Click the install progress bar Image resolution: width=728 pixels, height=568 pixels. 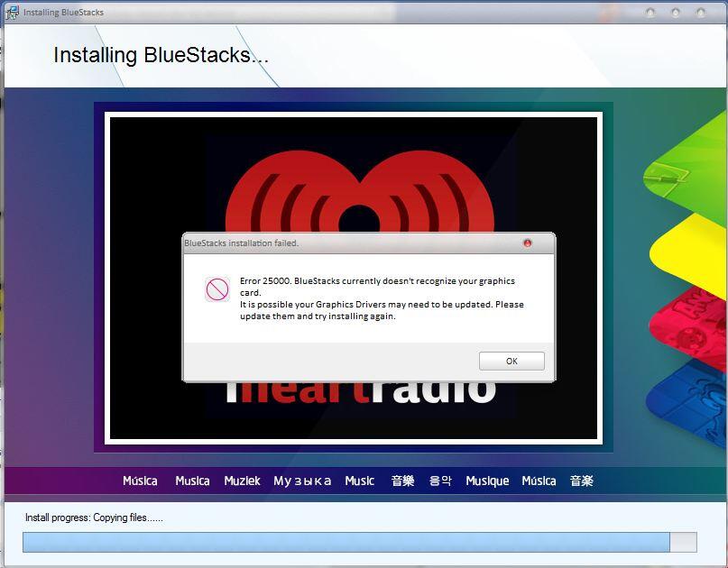coord(360,542)
